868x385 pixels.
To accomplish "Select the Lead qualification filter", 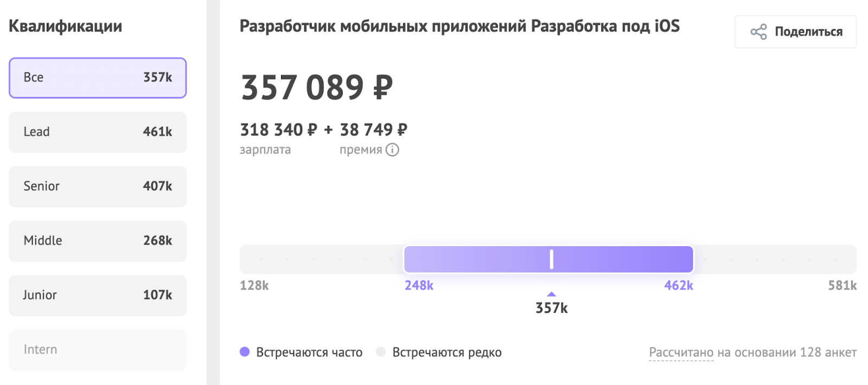I will (x=97, y=132).
